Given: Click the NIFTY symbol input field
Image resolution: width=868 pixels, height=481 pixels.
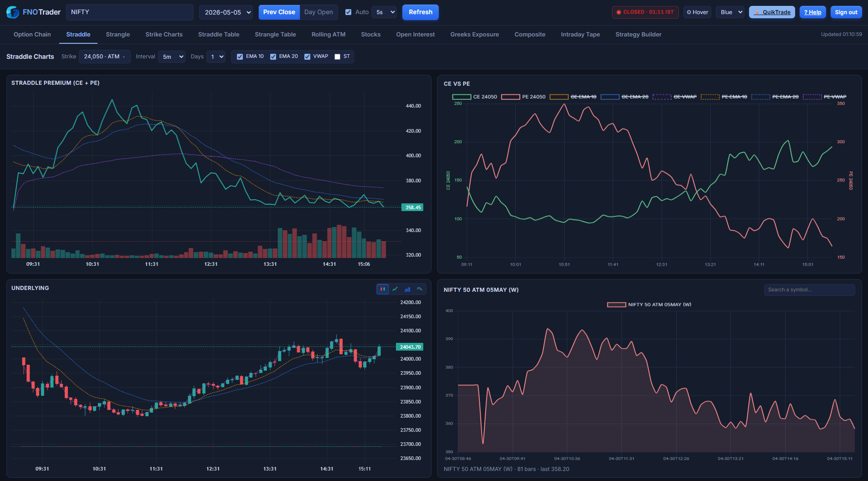Looking at the screenshot, I should tap(130, 12).
